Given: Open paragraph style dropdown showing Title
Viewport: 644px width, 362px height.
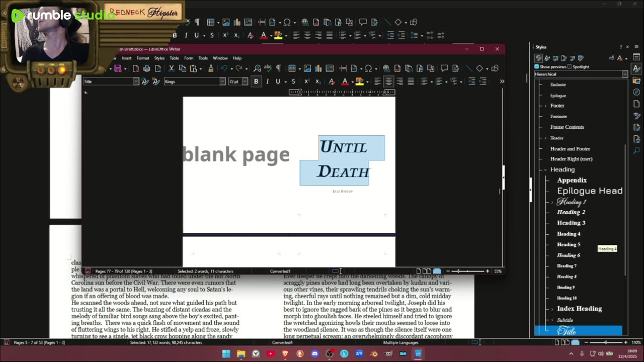Looking at the screenshot, I should coord(136,81).
